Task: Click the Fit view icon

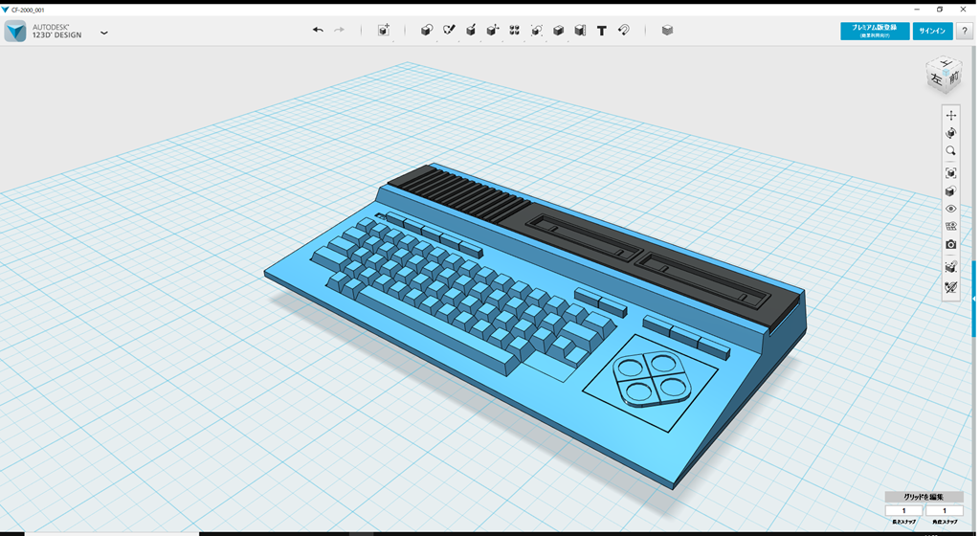Action: tap(950, 173)
